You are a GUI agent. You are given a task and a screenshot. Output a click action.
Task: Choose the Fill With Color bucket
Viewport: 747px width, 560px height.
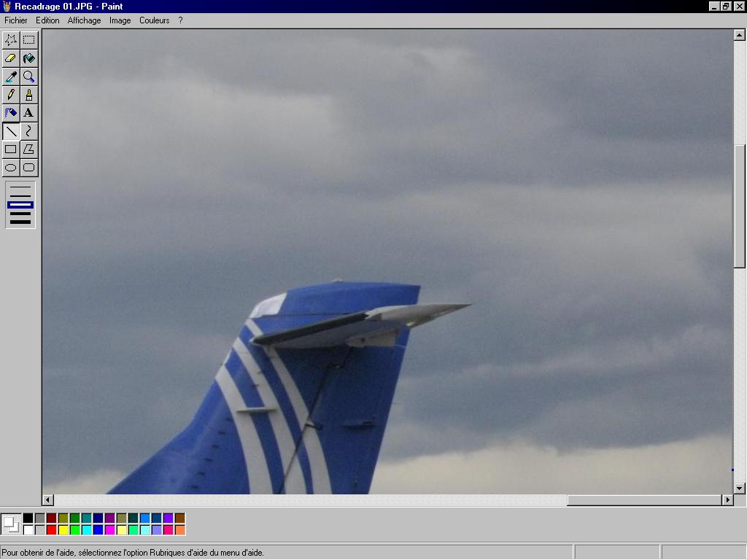(x=28, y=58)
